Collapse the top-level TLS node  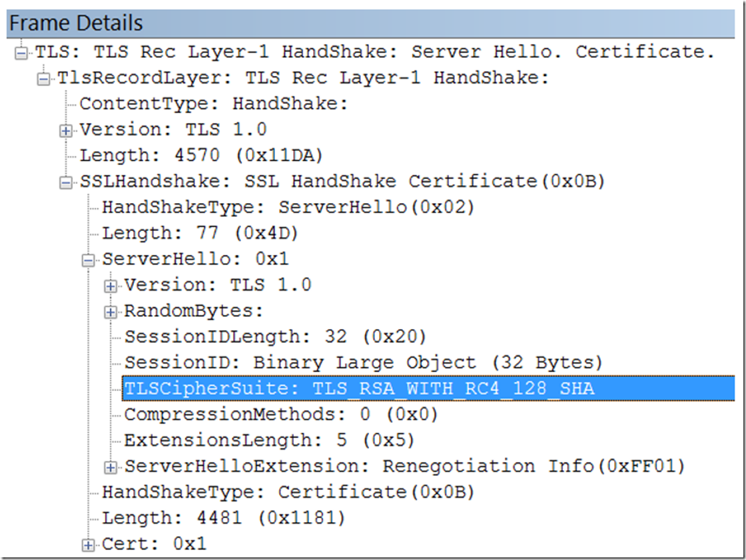(23, 52)
